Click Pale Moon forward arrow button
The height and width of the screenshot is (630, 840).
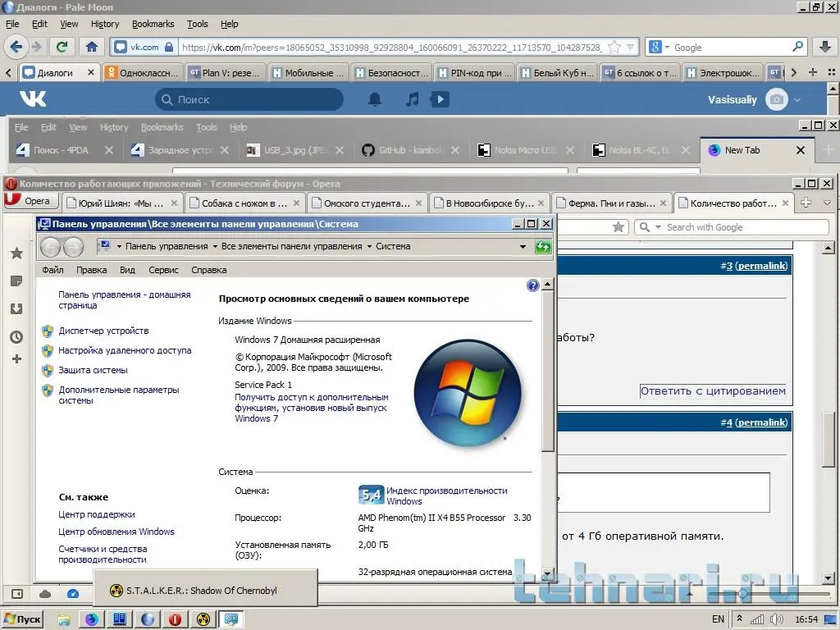[x=36, y=47]
